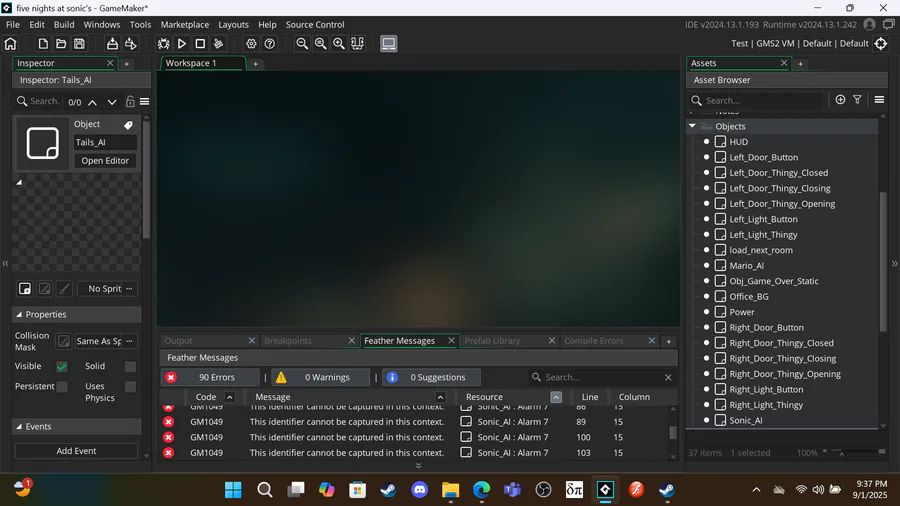This screenshot has width=900, height=506.
Task: Open File Explorer from the taskbar
Action: [x=451, y=489]
